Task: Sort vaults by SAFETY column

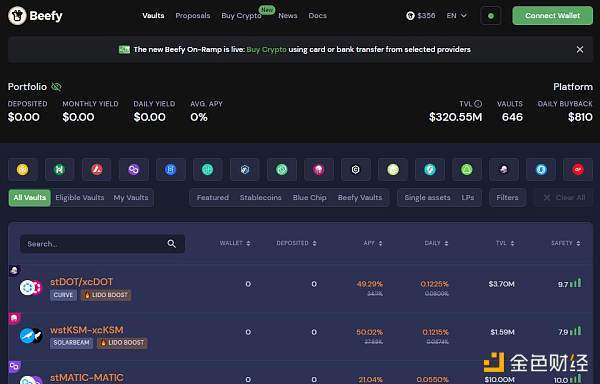Action: [x=566, y=243]
